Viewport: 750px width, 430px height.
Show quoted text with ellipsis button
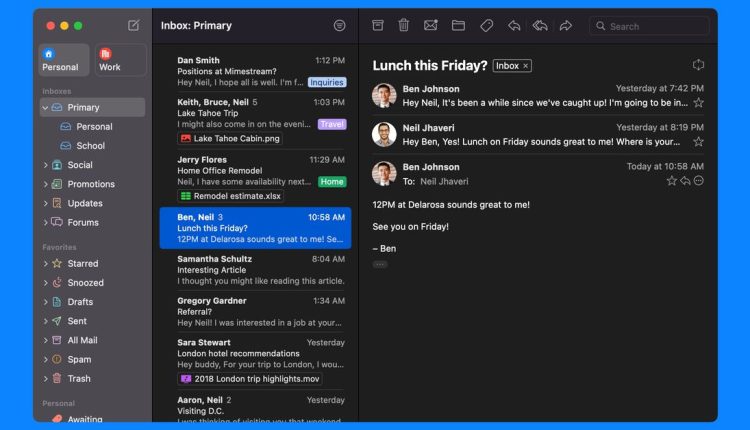[x=380, y=264]
